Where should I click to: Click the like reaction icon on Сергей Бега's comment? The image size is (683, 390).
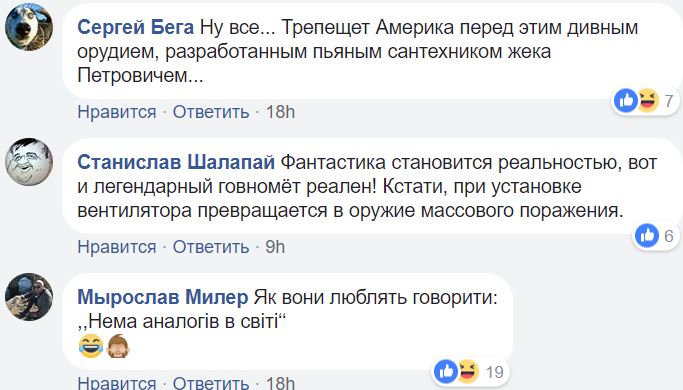pos(626,100)
